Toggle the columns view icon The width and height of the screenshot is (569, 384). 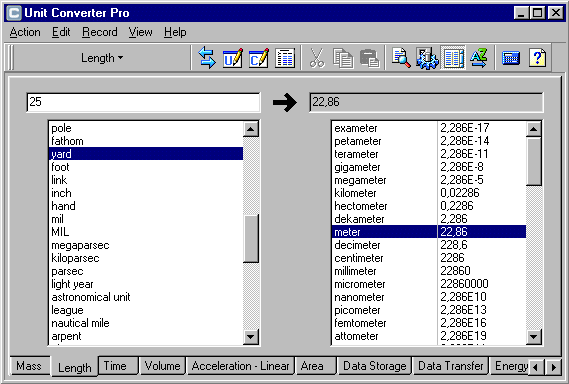tap(453, 58)
